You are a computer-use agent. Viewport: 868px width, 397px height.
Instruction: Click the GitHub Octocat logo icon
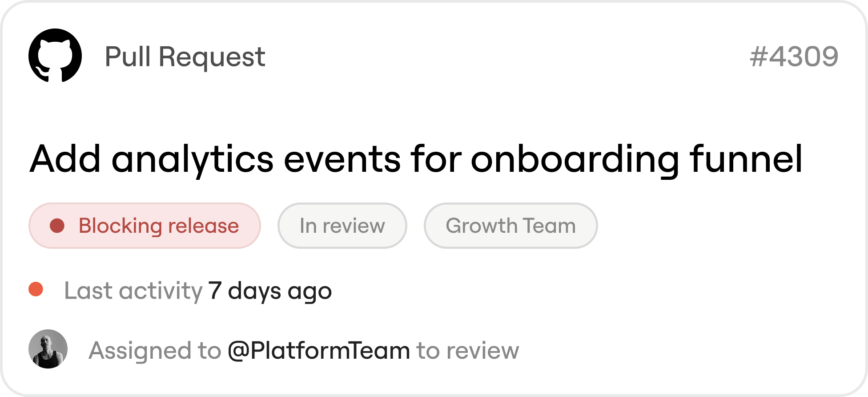(55, 56)
